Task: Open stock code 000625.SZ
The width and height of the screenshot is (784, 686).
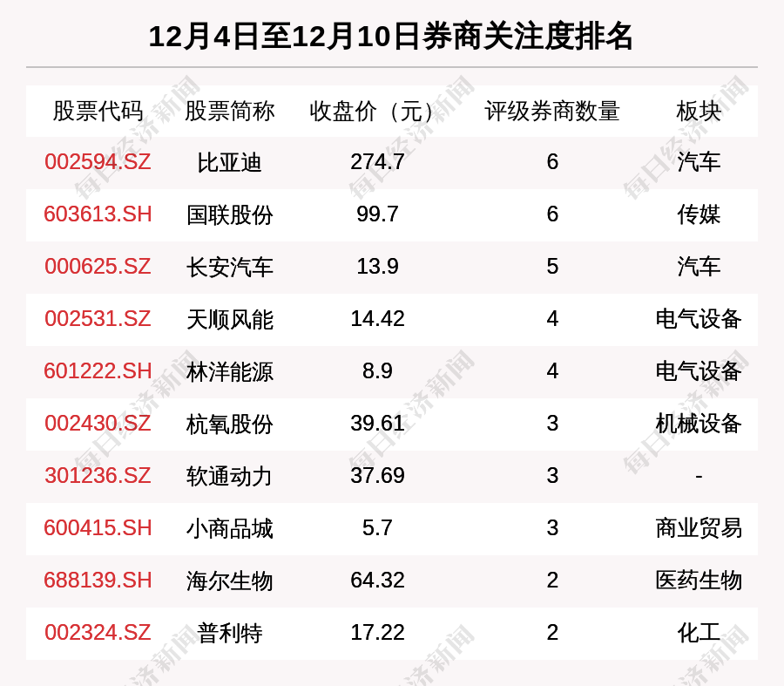Action: pyautogui.click(x=98, y=267)
